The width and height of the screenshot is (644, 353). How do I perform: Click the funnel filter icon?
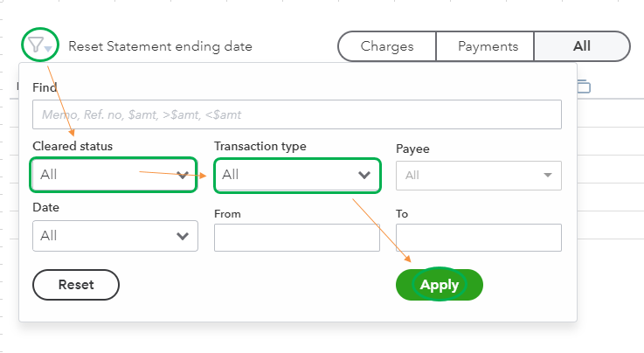coord(35,45)
